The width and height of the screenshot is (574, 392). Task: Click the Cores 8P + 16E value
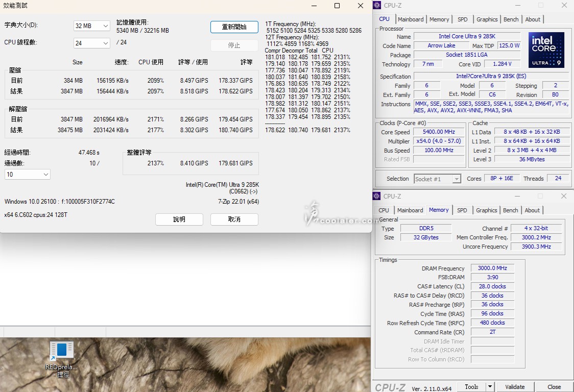(501, 178)
